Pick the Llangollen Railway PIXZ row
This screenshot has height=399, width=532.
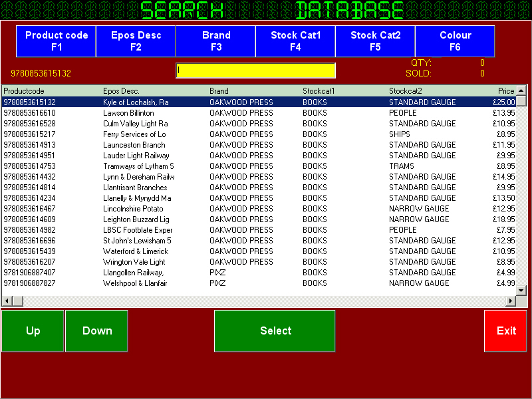[133, 273]
